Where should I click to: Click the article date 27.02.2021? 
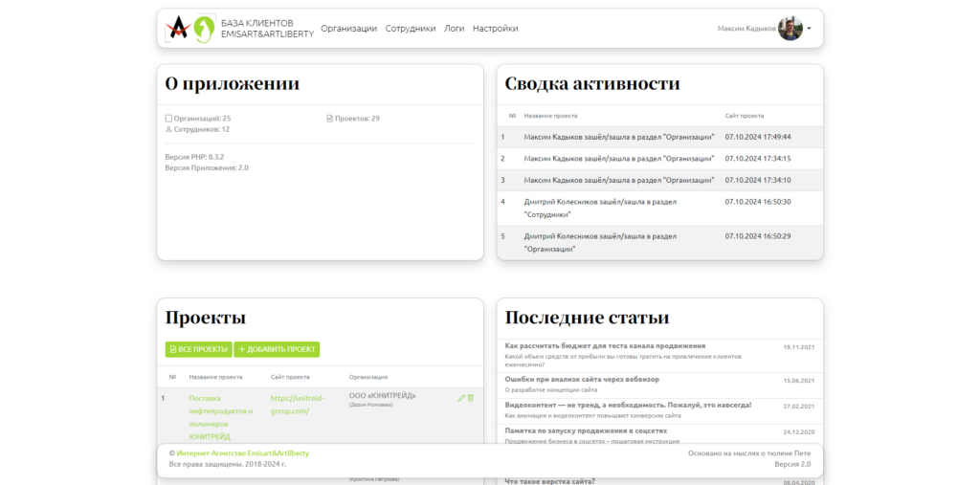[x=799, y=407]
